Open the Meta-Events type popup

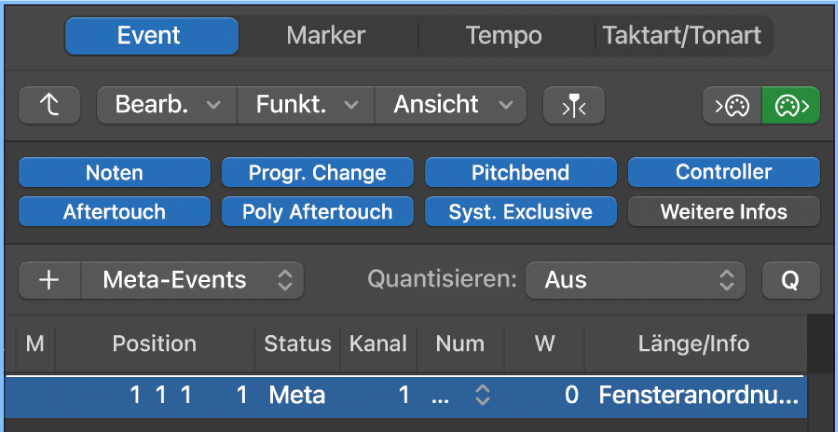(192, 281)
